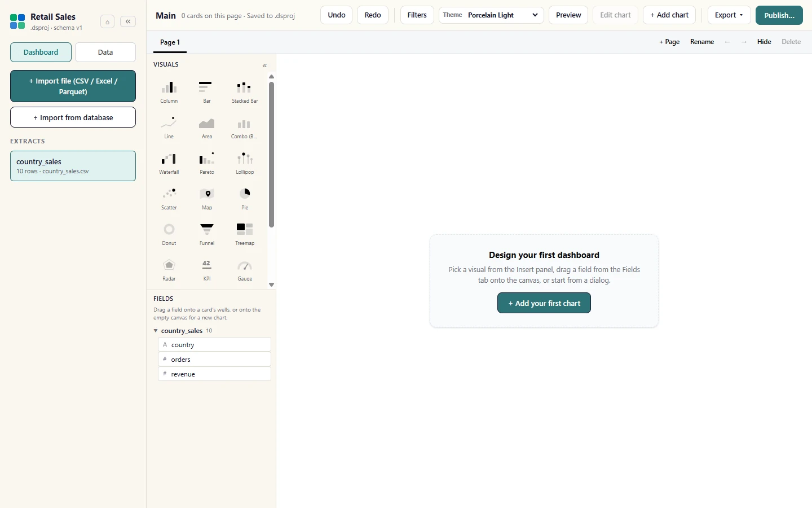812x508 pixels.
Task: Insert a Bar chart visual
Action: (207, 92)
